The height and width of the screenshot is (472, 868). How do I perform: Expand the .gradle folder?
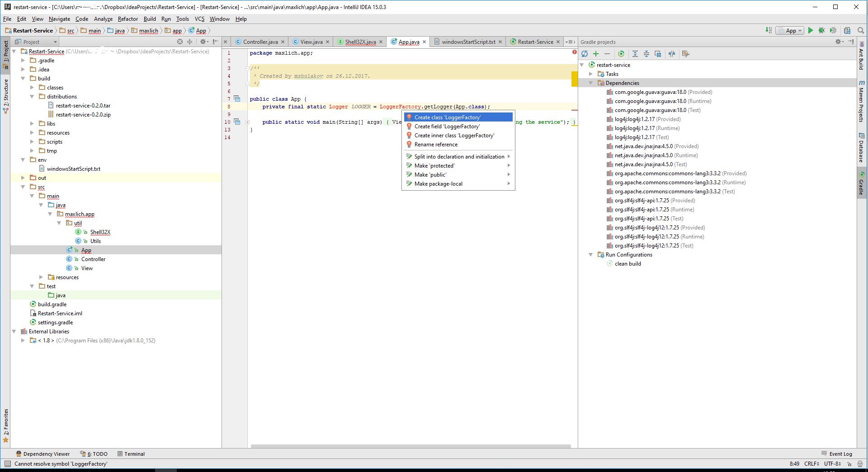[x=23, y=60]
